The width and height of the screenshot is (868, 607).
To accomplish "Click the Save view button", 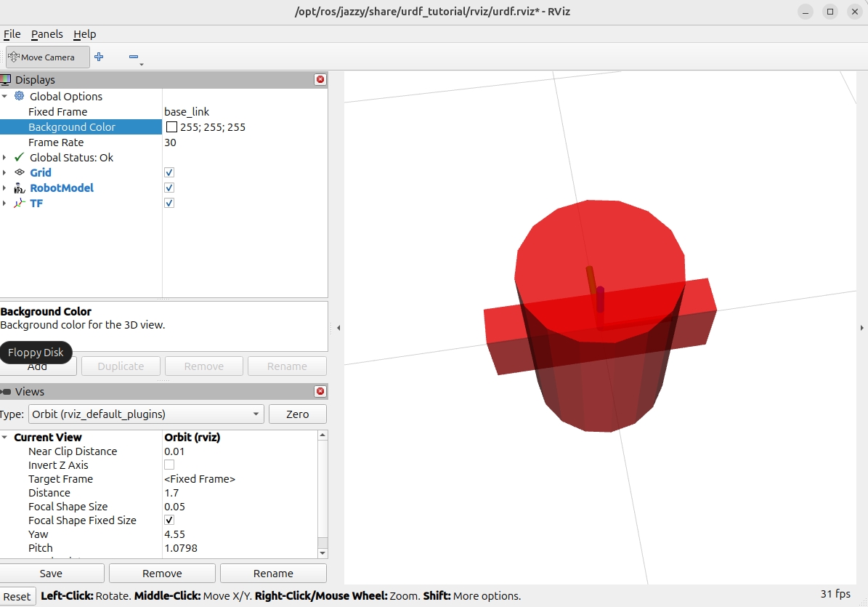I will [x=51, y=573].
